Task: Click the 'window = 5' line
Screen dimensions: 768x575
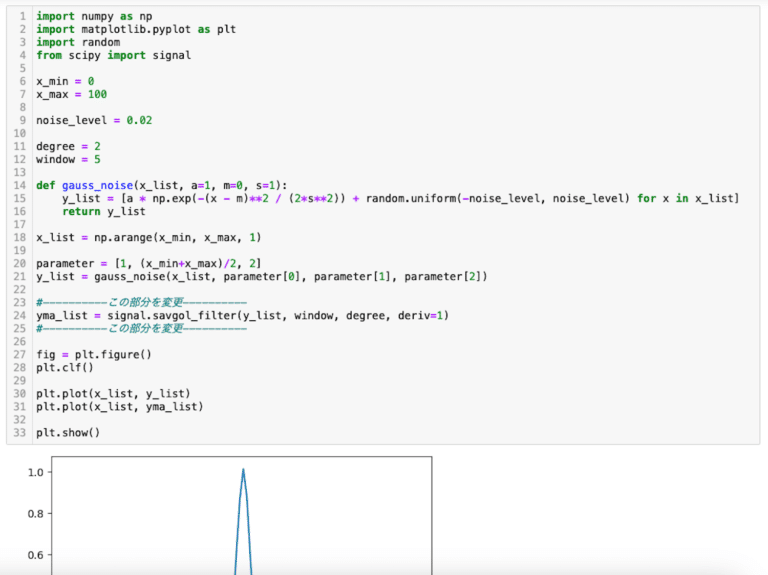Action: point(68,159)
